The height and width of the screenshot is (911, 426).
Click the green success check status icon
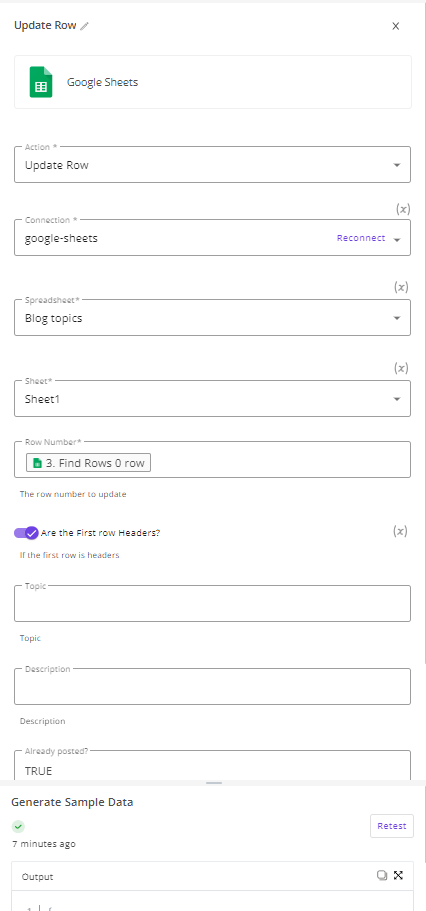(19, 826)
